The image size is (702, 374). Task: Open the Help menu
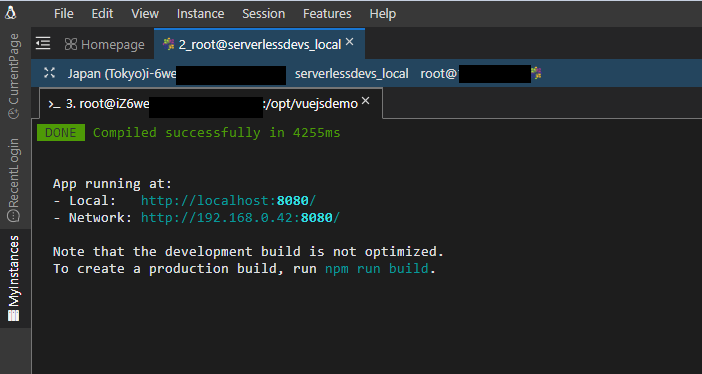[383, 14]
